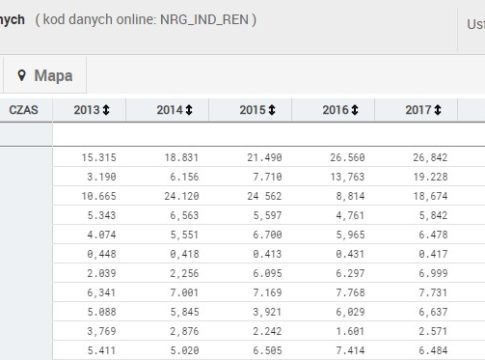Viewport: 485px width, 360px height.
Task: Click cell value 7.768
Action: 350,293
